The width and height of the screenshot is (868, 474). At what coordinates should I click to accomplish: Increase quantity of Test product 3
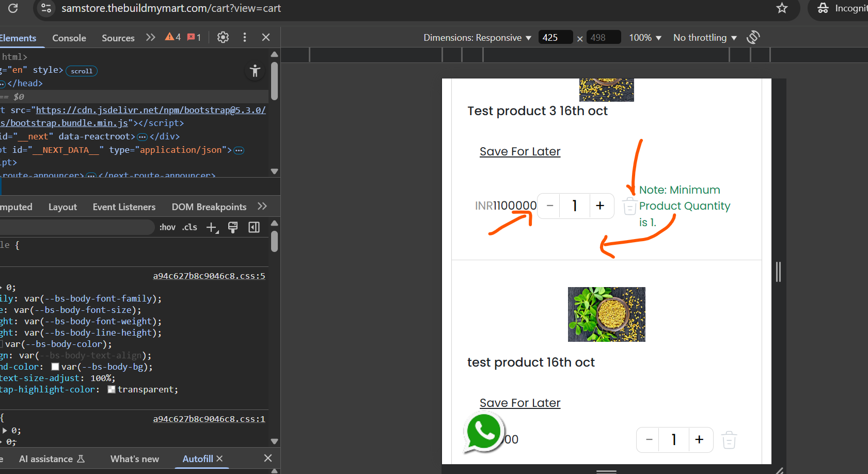600,206
